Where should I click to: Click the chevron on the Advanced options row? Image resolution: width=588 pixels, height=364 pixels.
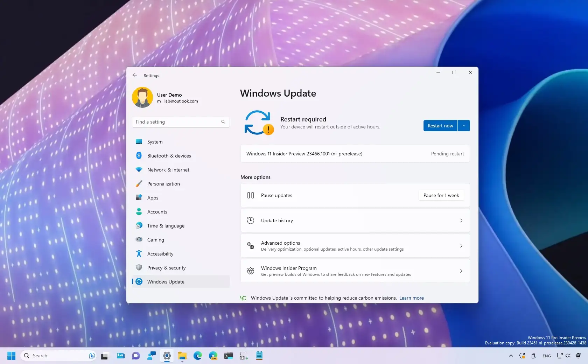461,246
